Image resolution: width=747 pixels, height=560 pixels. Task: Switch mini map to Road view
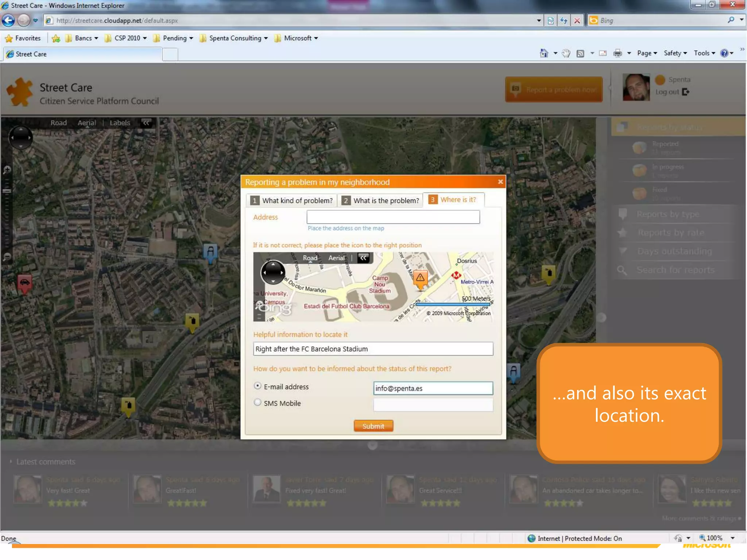[x=310, y=258]
